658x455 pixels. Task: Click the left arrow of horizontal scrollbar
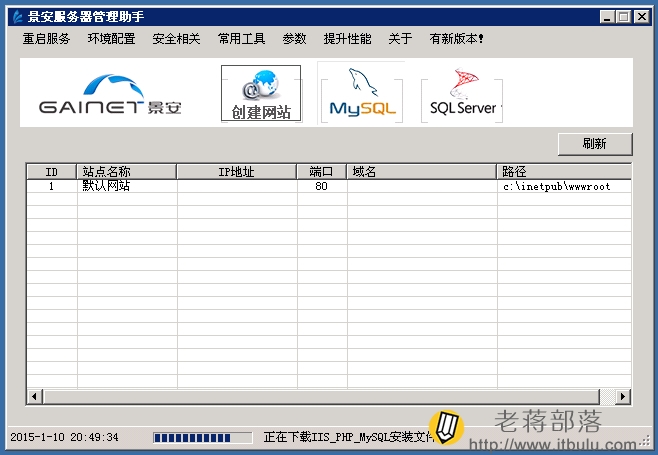pyautogui.click(x=34, y=396)
